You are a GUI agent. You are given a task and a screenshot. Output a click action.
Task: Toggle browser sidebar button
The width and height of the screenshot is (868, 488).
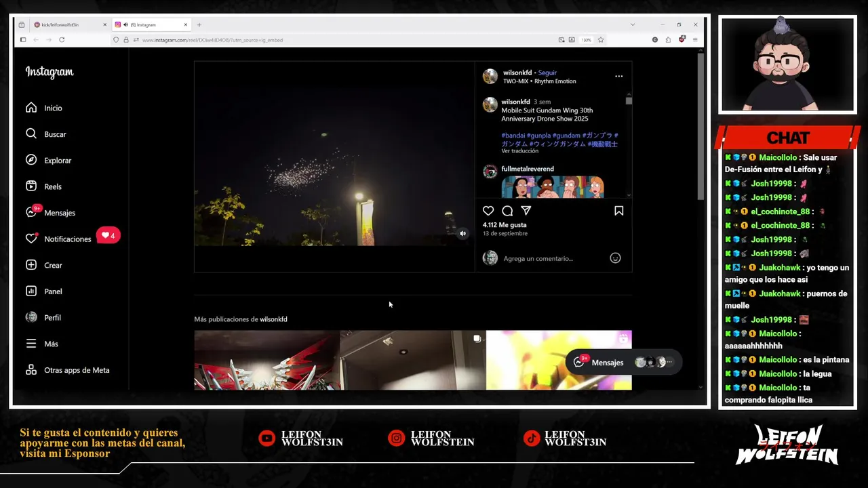(x=22, y=40)
